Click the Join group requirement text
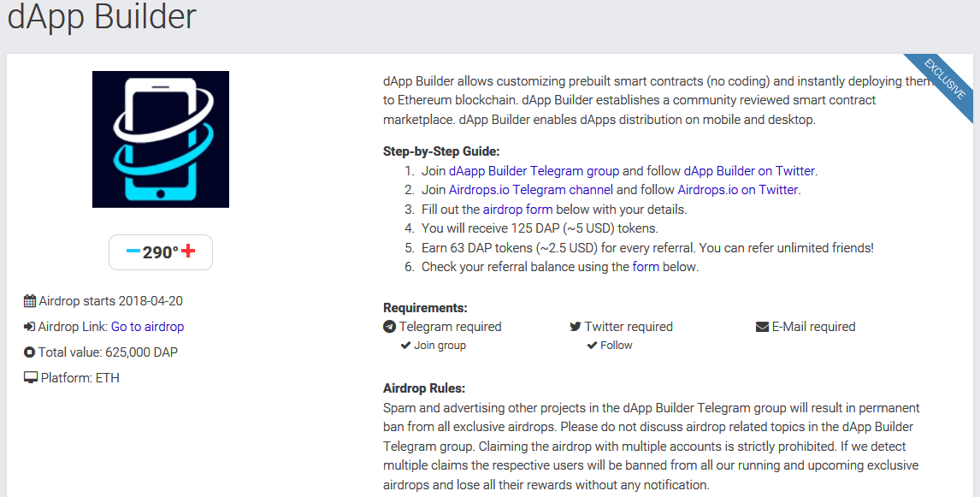Image resolution: width=980 pixels, height=497 pixels. coord(440,345)
